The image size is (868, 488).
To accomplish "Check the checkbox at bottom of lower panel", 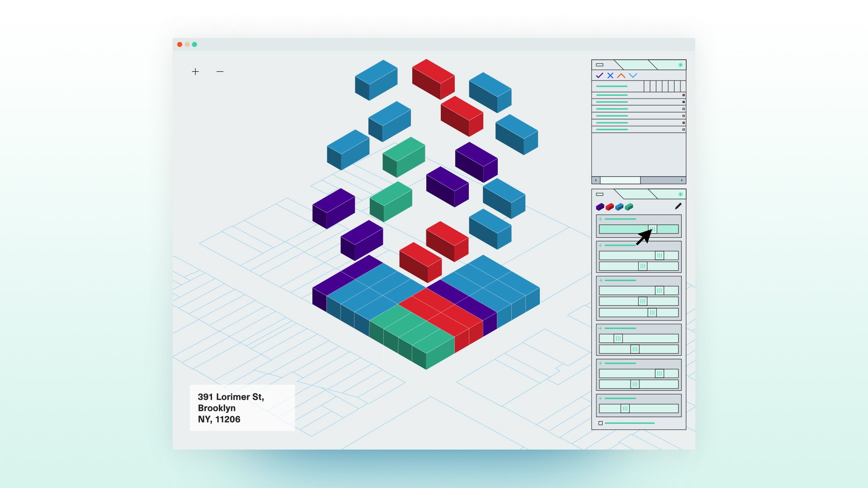I will pos(600,423).
